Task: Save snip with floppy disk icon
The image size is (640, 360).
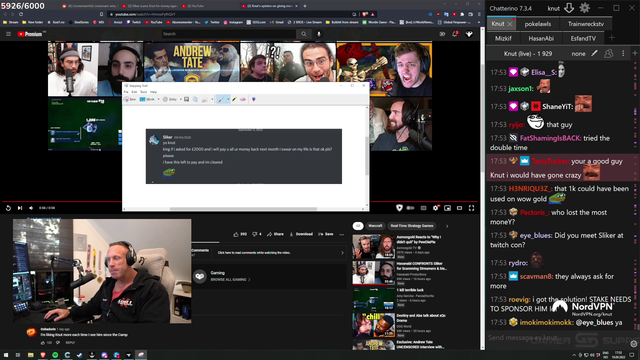Action: pos(187,99)
